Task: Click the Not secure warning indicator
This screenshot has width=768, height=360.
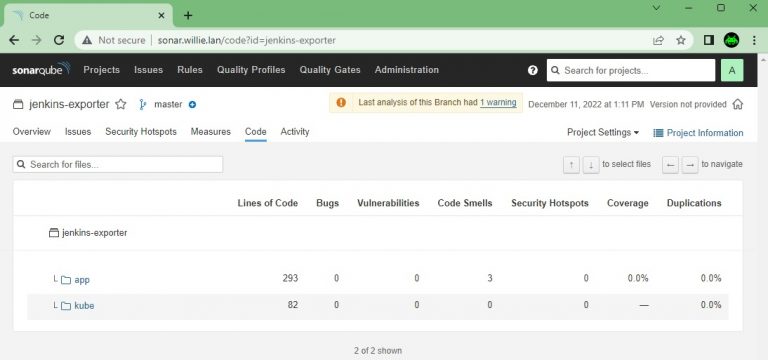Action: 114,40
